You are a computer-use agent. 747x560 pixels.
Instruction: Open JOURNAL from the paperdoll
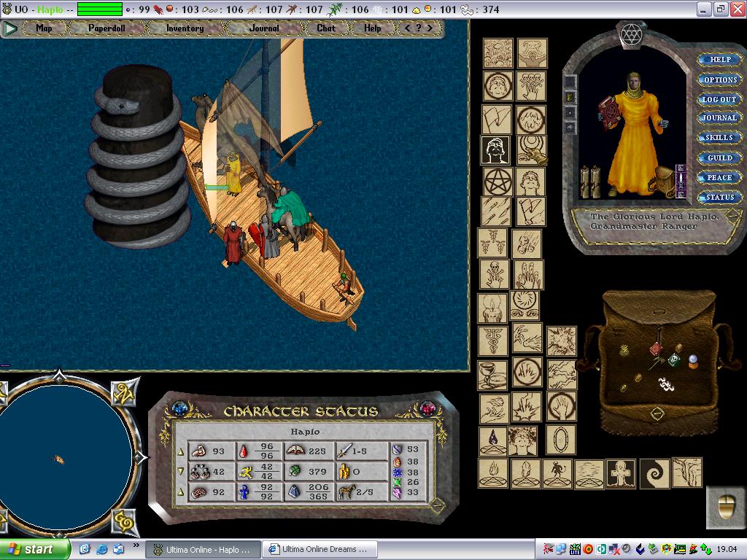point(719,117)
